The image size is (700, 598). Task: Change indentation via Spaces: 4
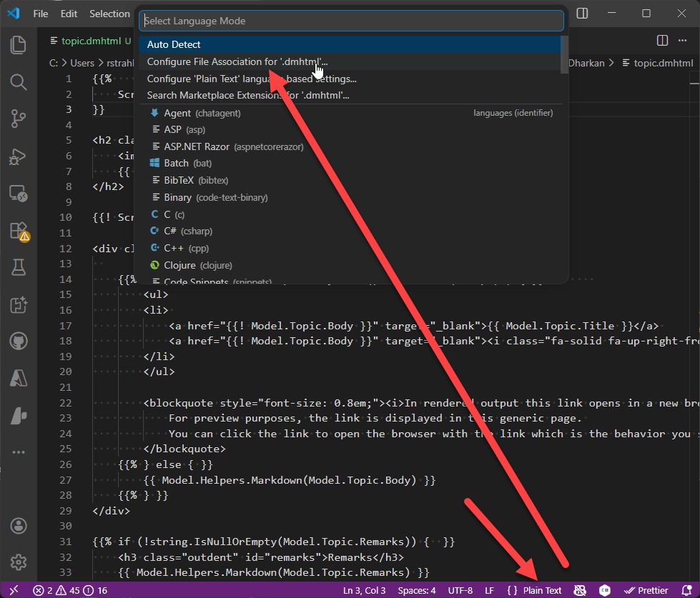click(417, 590)
